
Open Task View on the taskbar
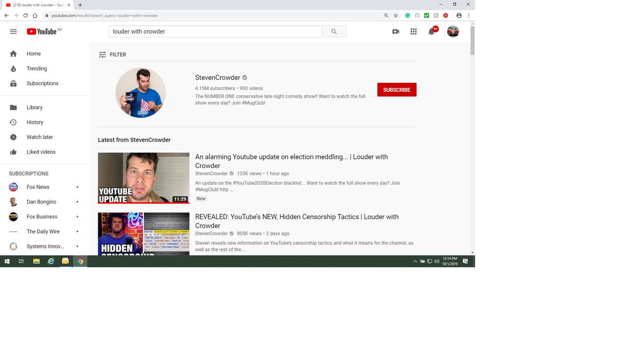[x=21, y=261]
